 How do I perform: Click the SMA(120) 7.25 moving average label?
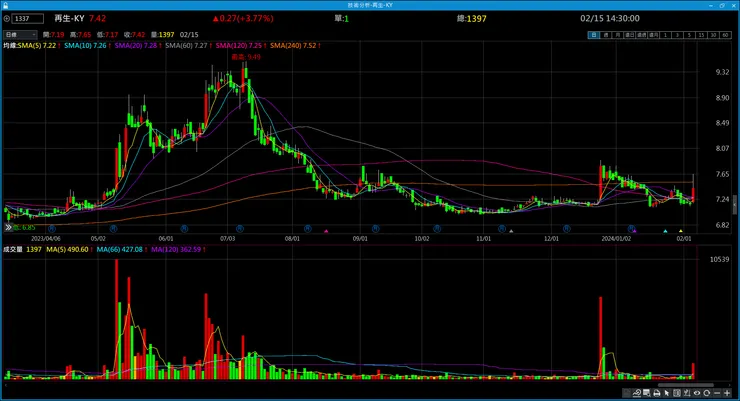[x=241, y=46]
